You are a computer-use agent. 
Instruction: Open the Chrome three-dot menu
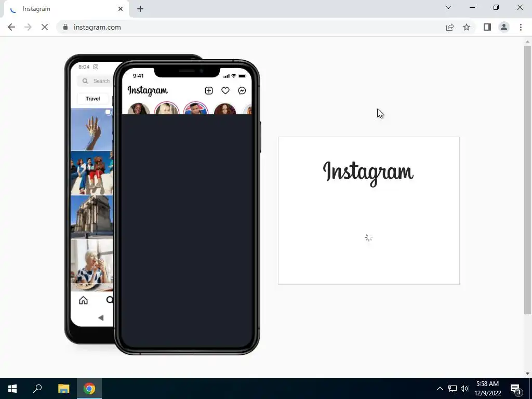point(521,27)
